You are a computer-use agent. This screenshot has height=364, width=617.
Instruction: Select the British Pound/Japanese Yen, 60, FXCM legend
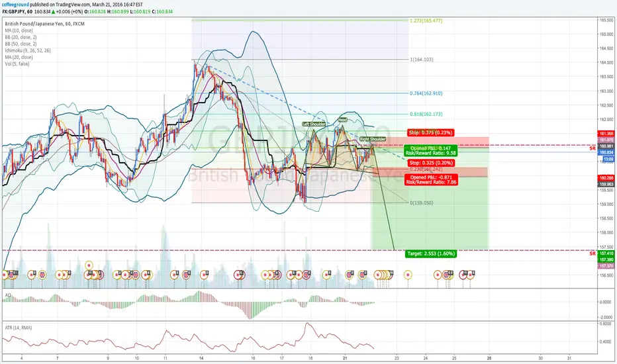pos(44,24)
